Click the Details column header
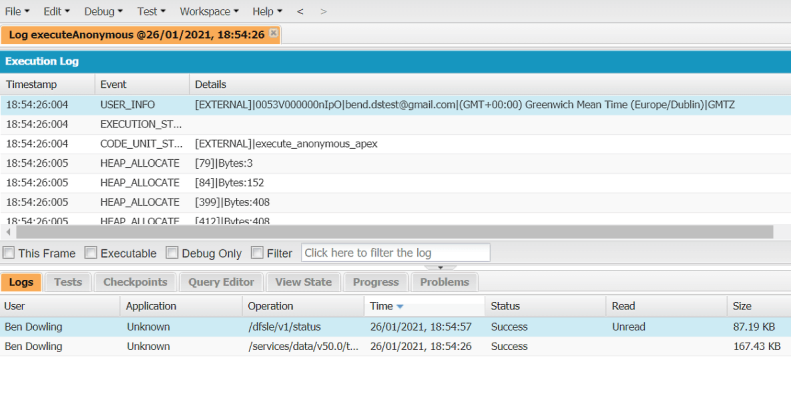Viewport: 791px width, 394px height. 490,84
